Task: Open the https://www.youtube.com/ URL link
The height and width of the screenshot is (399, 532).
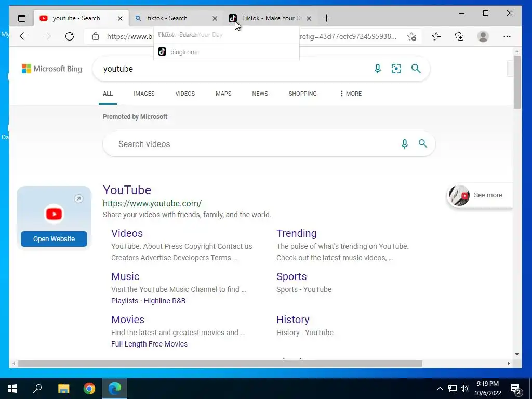Action: [x=152, y=203]
